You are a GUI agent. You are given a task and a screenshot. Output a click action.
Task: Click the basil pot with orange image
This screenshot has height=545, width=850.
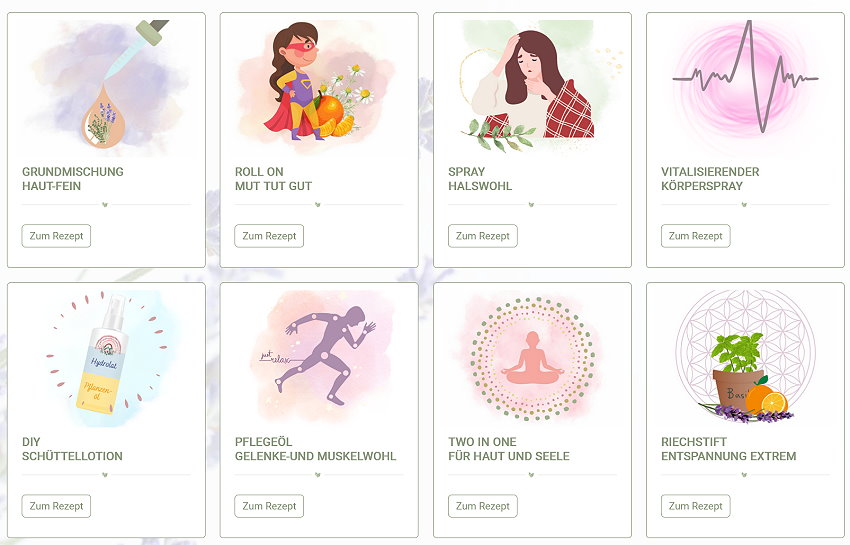(x=745, y=358)
